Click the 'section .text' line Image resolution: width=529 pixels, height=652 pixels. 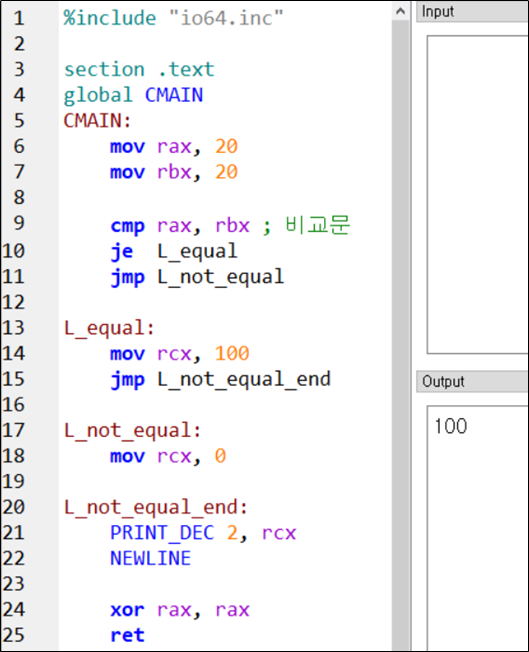(139, 69)
